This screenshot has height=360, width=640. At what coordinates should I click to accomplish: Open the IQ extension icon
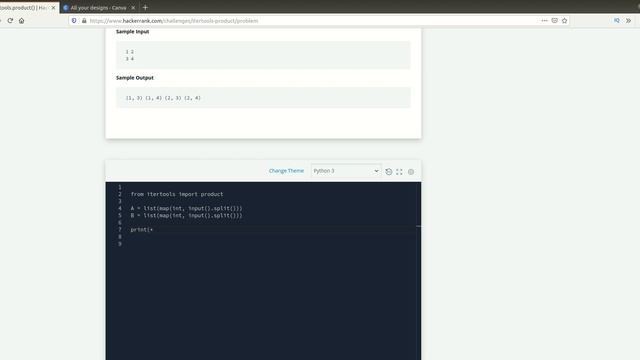coord(617,20)
